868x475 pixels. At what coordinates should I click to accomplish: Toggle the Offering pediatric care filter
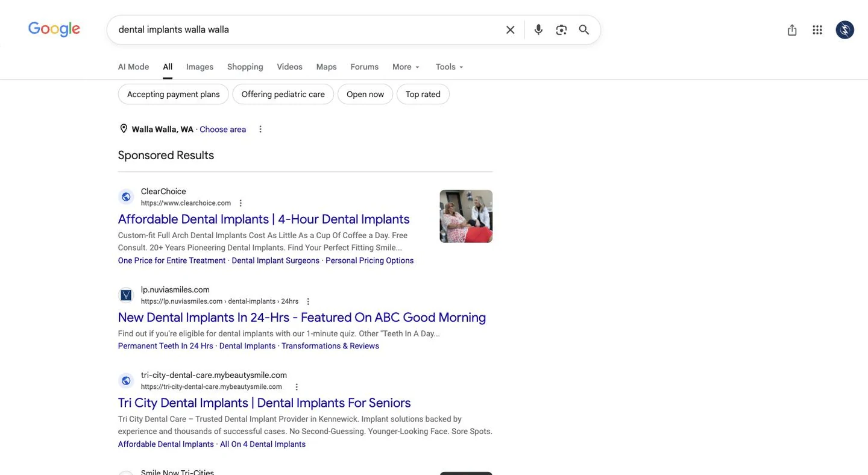point(283,94)
